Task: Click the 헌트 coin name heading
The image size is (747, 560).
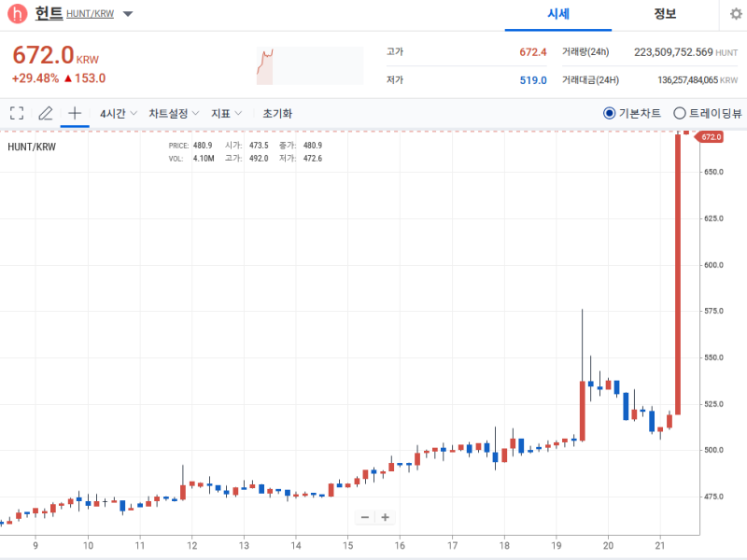Action: point(49,13)
